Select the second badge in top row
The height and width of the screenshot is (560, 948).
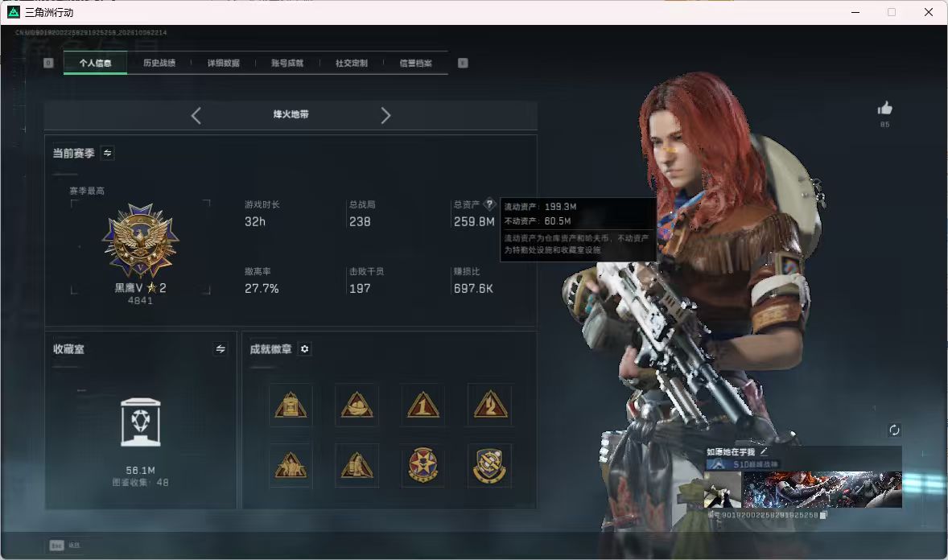coord(357,406)
